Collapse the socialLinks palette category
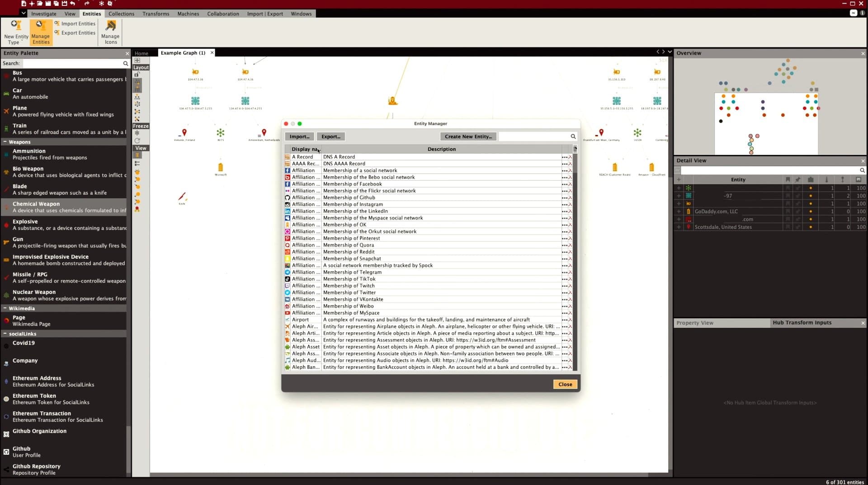The height and width of the screenshot is (485, 868). [5, 334]
